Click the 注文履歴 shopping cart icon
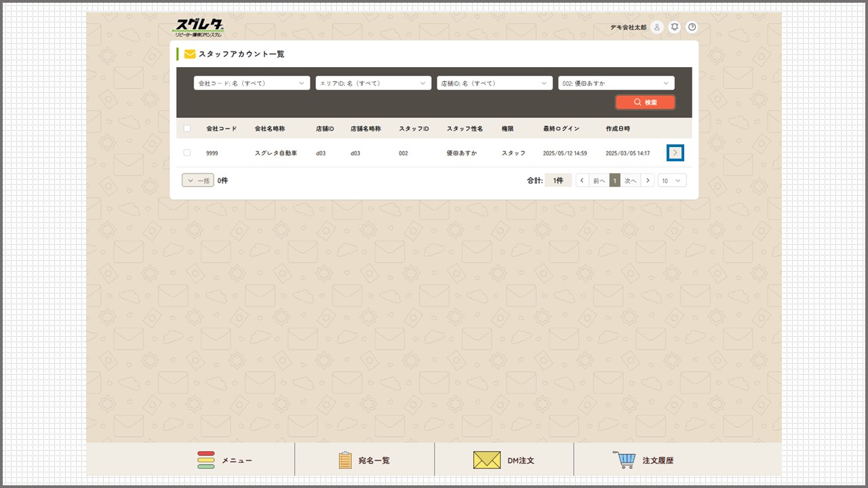The width and height of the screenshot is (868, 488). pos(624,460)
